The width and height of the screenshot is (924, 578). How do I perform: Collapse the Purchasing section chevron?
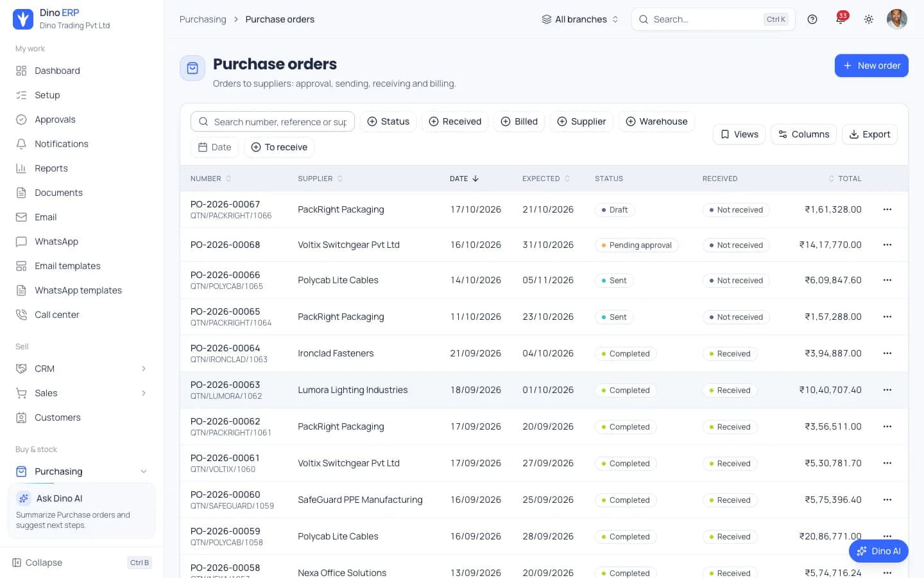[144, 471]
